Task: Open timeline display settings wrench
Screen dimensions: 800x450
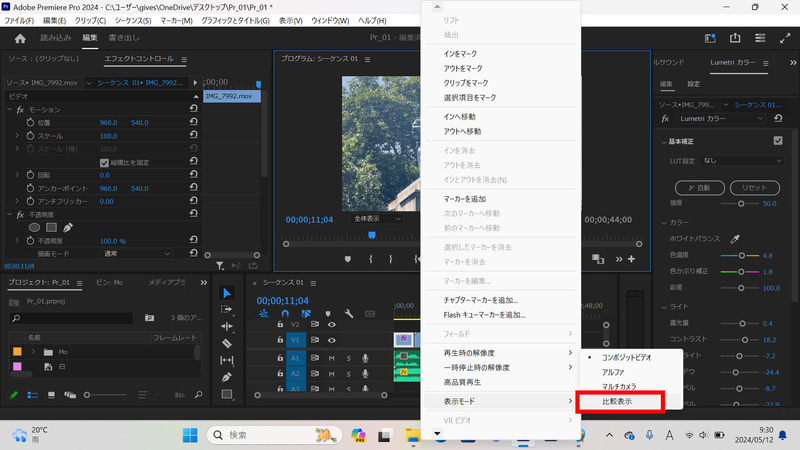Action: coord(349,313)
